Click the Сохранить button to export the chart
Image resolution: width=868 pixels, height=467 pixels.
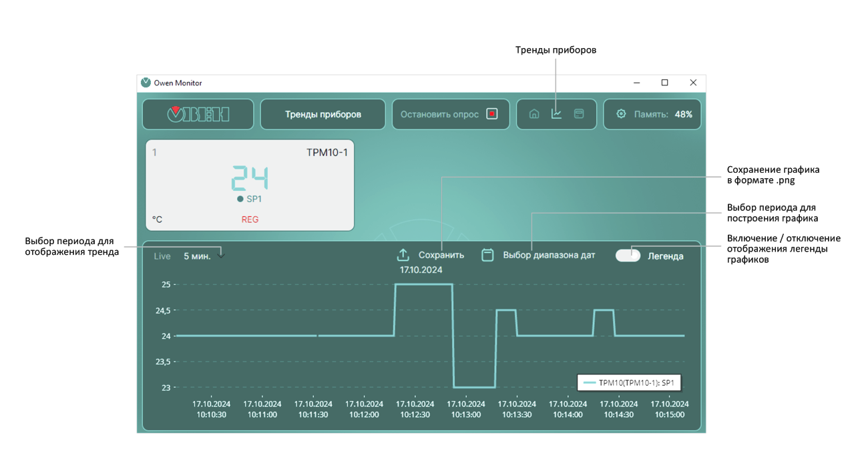click(x=442, y=254)
